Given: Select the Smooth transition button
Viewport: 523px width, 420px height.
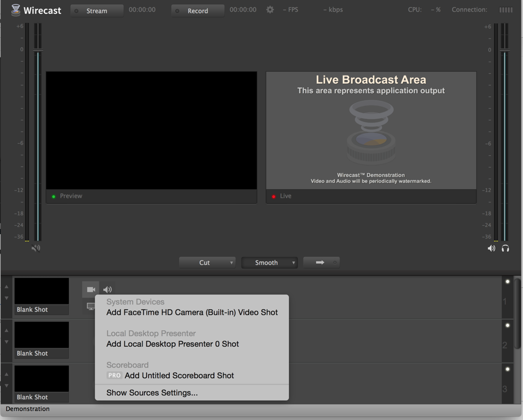Looking at the screenshot, I should [269, 262].
